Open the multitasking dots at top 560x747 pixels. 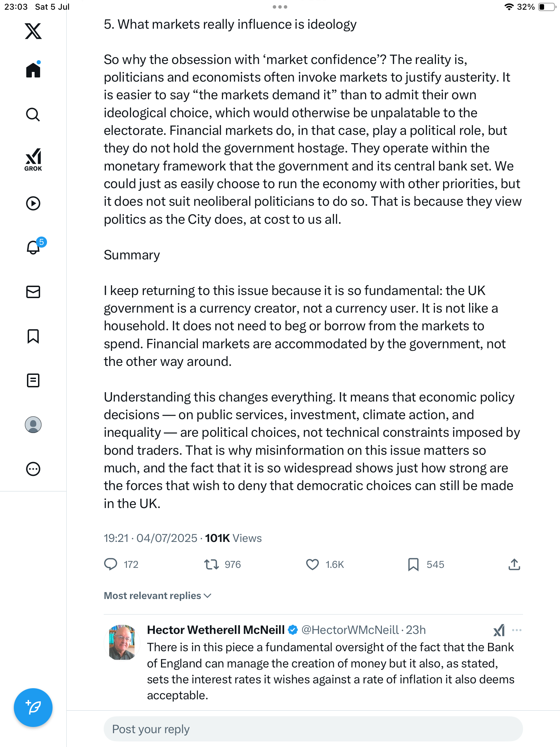[x=280, y=7]
